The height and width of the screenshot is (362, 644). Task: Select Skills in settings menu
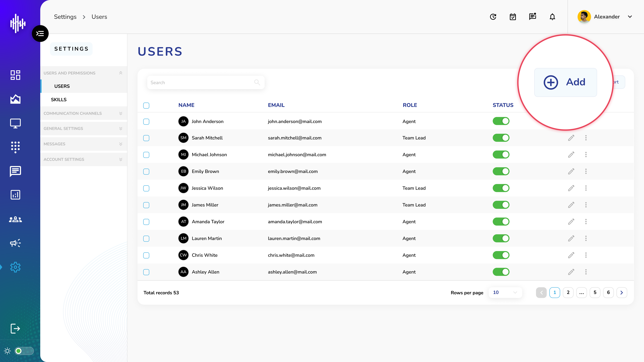(84, 99)
